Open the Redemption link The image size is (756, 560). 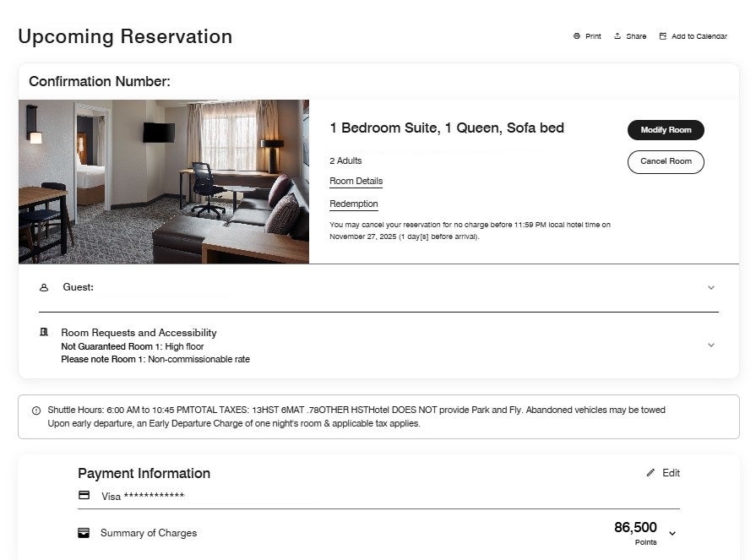[353, 204]
